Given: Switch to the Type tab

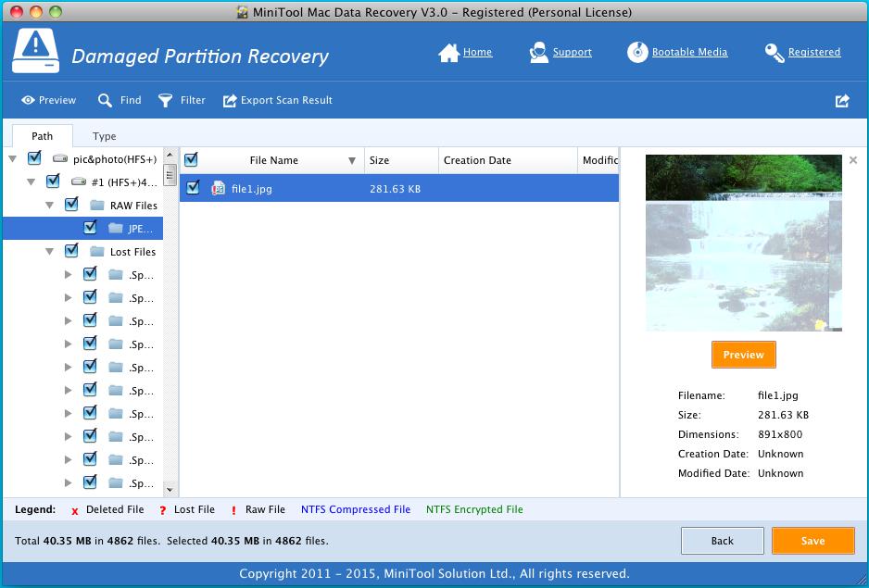Looking at the screenshot, I should tap(104, 136).
